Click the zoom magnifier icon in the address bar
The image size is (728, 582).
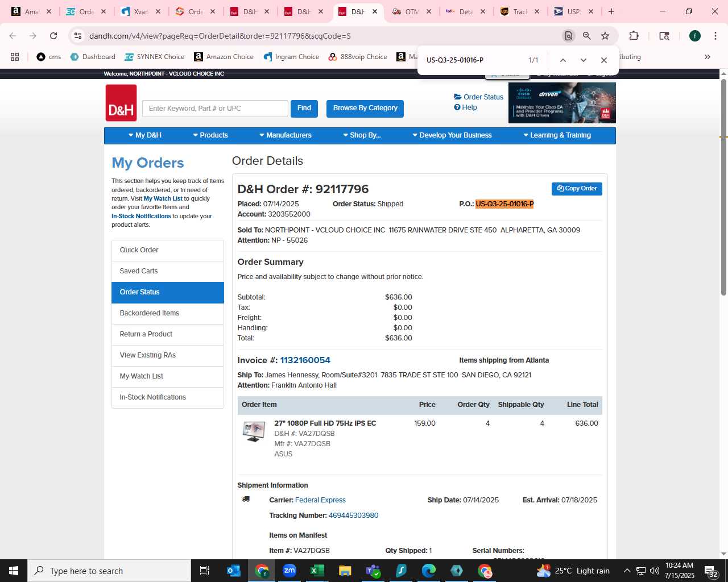pyautogui.click(x=587, y=36)
